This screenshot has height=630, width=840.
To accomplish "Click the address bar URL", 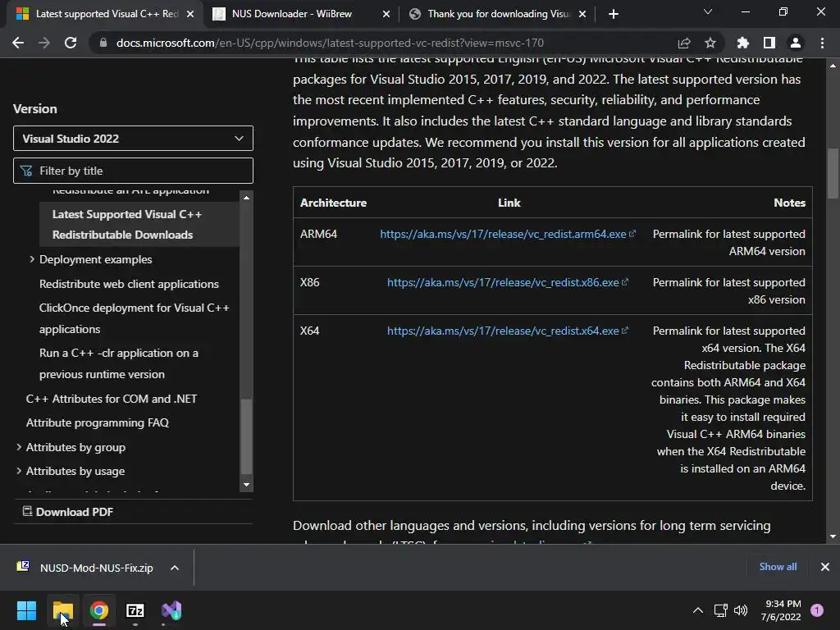I will coord(330,43).
